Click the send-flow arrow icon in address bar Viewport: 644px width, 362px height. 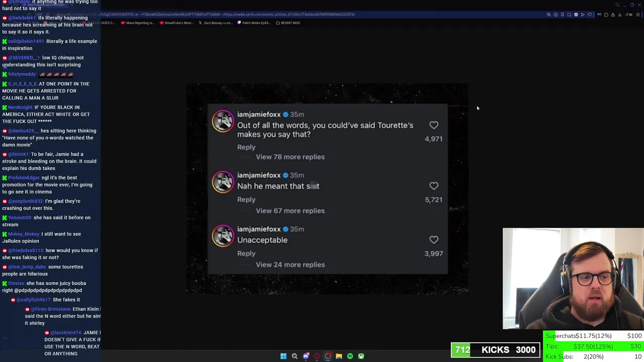pos(583,15)
